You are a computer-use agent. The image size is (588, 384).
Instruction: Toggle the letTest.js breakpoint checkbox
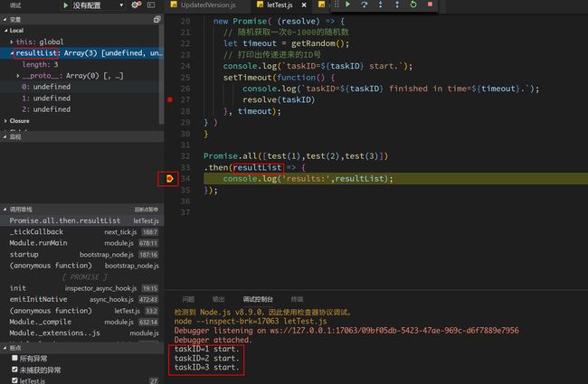click(14, 380)
